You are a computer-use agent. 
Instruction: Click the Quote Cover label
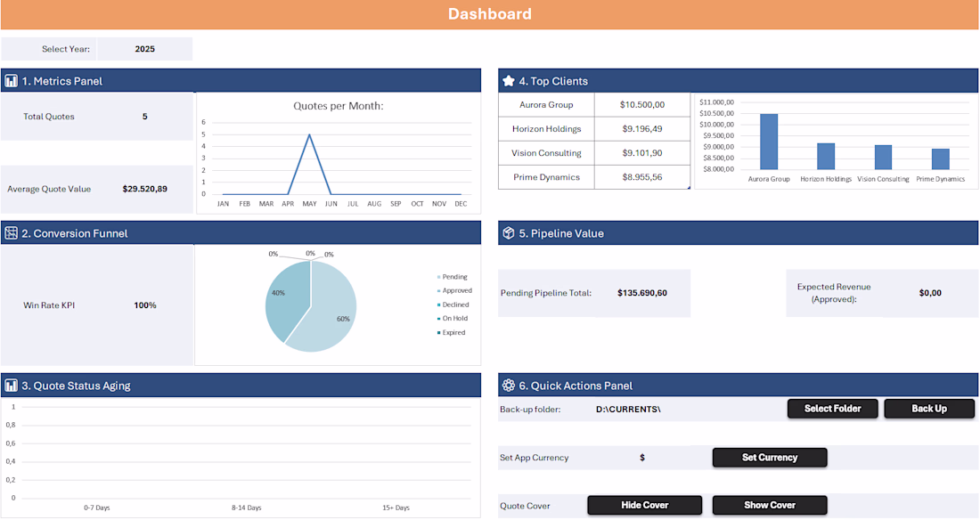(525, 507)
